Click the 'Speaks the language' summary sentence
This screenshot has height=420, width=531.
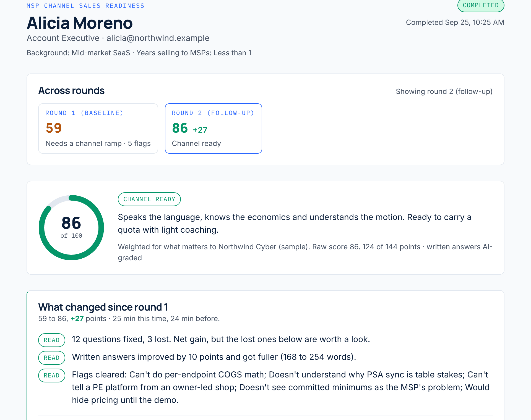(295, 224)
